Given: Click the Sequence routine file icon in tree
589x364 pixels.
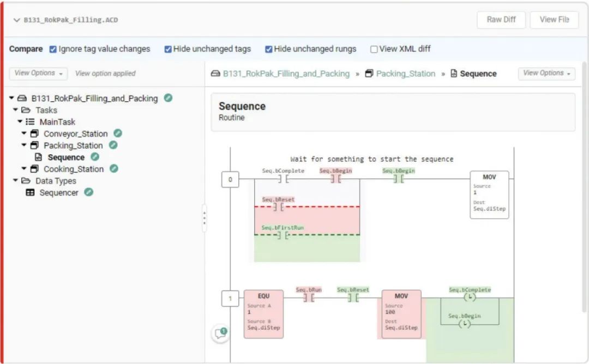Looking at the screenshot, I should point(39,157).
